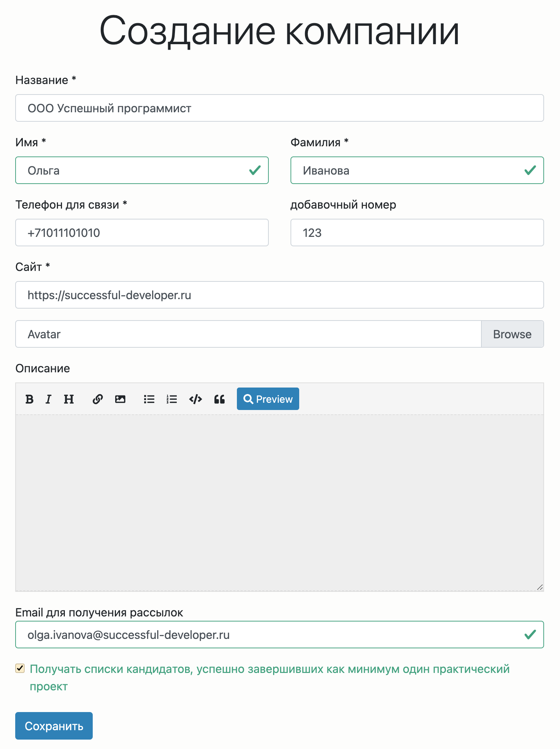Untick the candidate lists subscription checkbox
This screenshot has height=749, width=560.
point(20,668)
